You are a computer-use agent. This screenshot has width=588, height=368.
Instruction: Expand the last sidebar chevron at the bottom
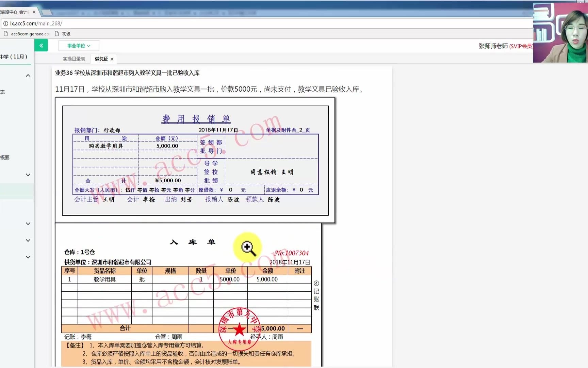28,257
